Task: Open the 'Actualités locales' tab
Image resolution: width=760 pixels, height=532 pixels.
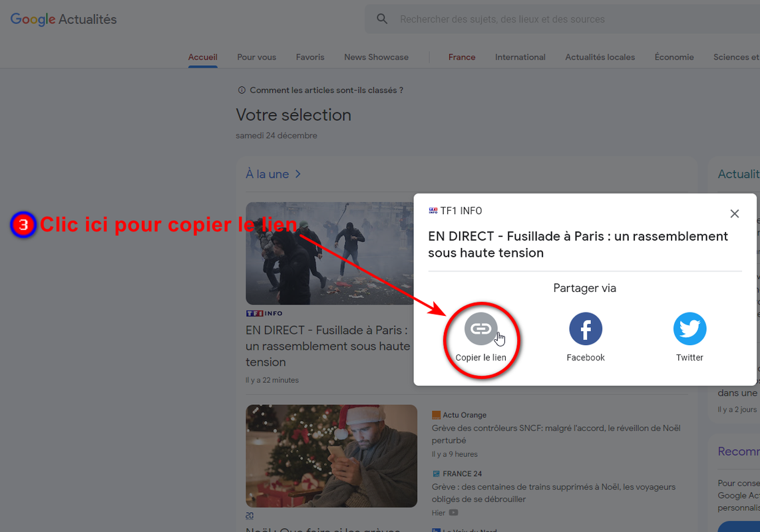Action: click(x=600, y=57)
